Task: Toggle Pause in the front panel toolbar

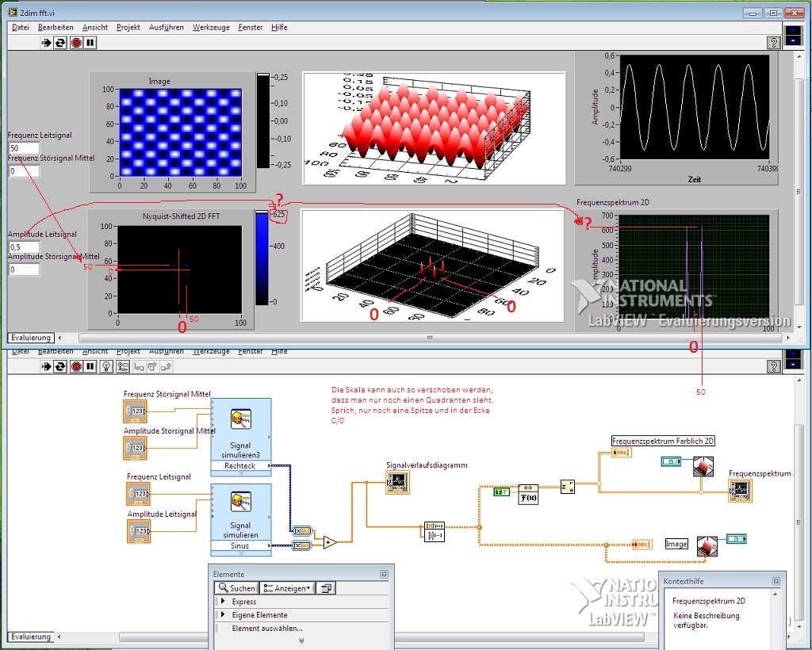Action: [x=90, y=43]
